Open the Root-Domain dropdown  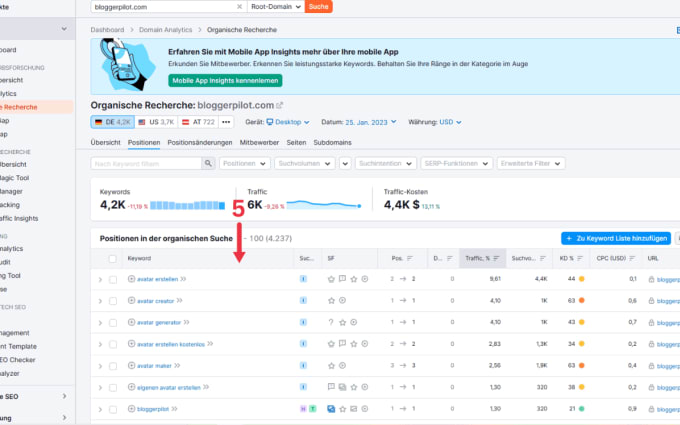click(x=275, y=7)
